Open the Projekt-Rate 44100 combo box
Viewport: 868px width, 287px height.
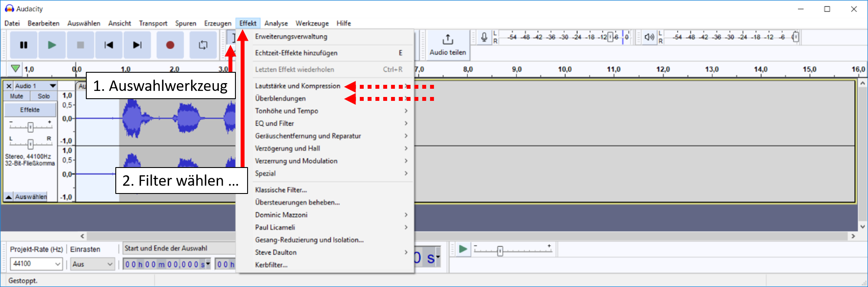pyautogui.click(x=36, y=264)
